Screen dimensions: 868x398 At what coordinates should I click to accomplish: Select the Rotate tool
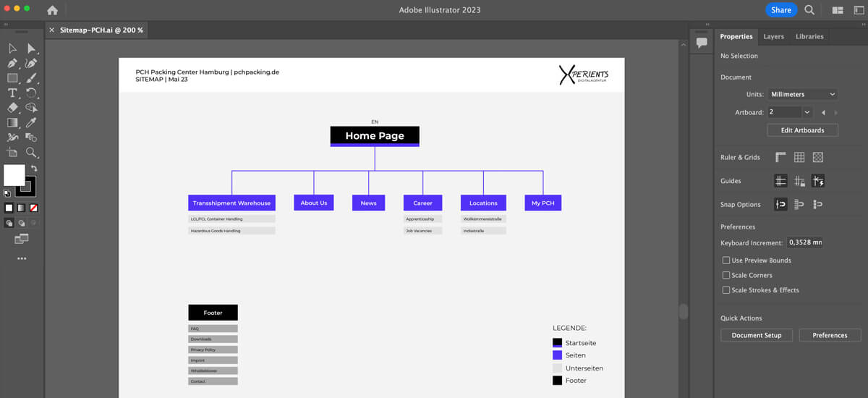point(31,93)
